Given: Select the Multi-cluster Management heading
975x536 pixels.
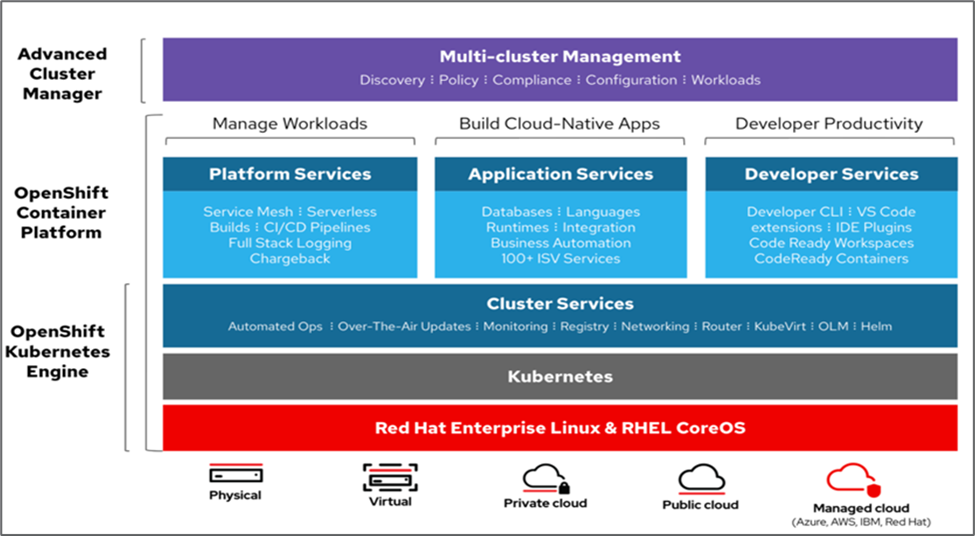Looking at the screenshot, I should pos(560,57).
